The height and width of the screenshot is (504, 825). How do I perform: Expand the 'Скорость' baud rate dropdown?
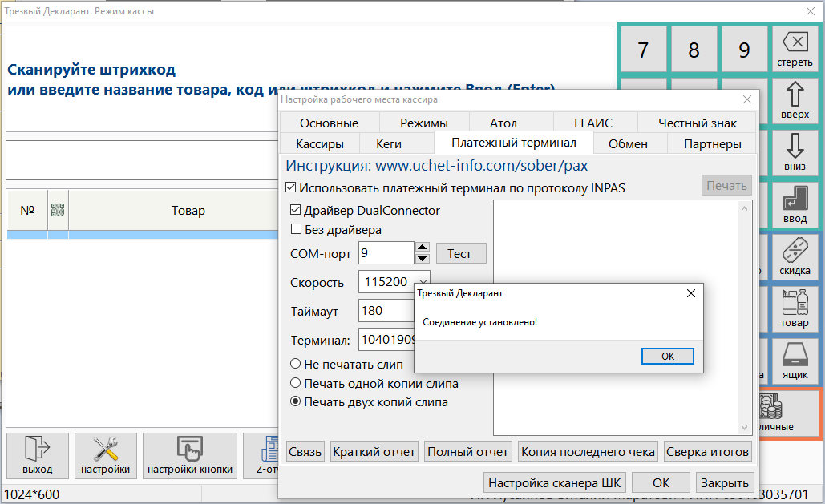tap(423, 282)
